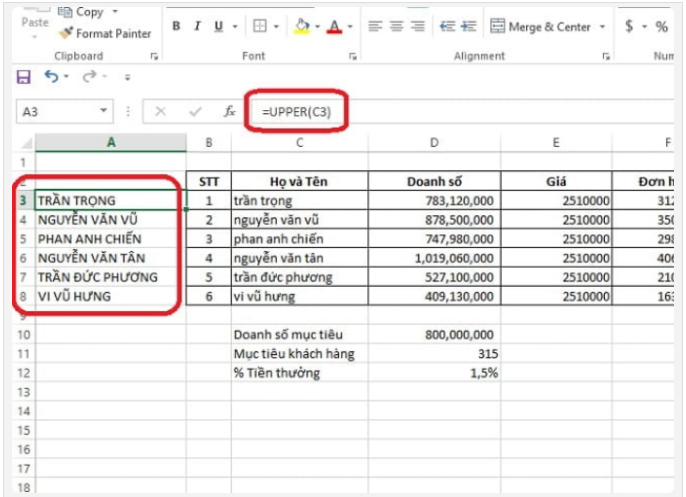The height and width of the screenshot is (497, 686).
Task: Apply the yellow Fill Color bucket
Action: [x=302, y=26]
